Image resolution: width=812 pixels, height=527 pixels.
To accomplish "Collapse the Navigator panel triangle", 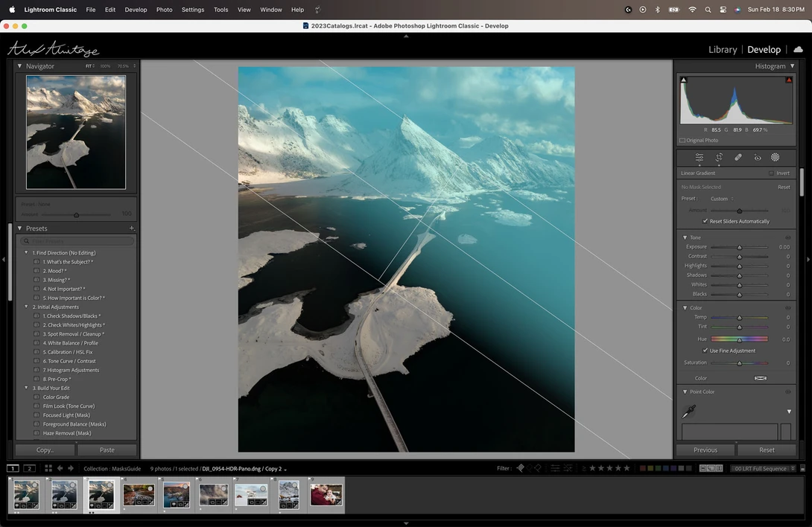I will point(19,66).
